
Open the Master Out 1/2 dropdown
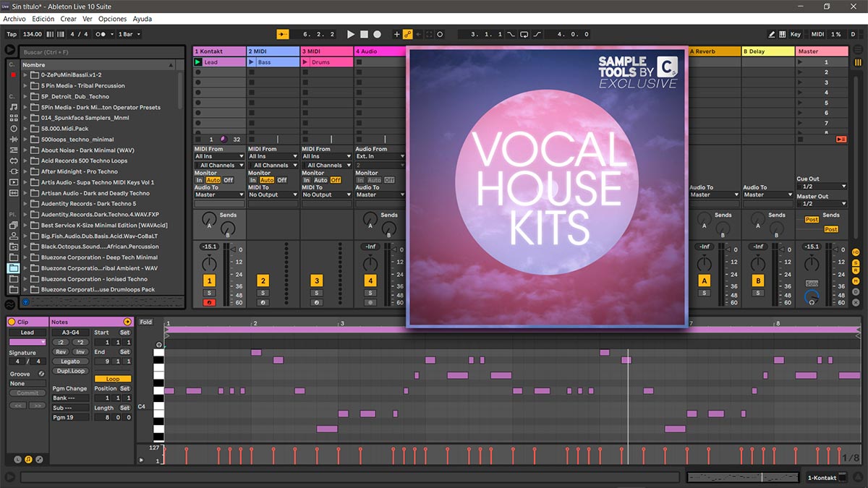tap(822, 204)
